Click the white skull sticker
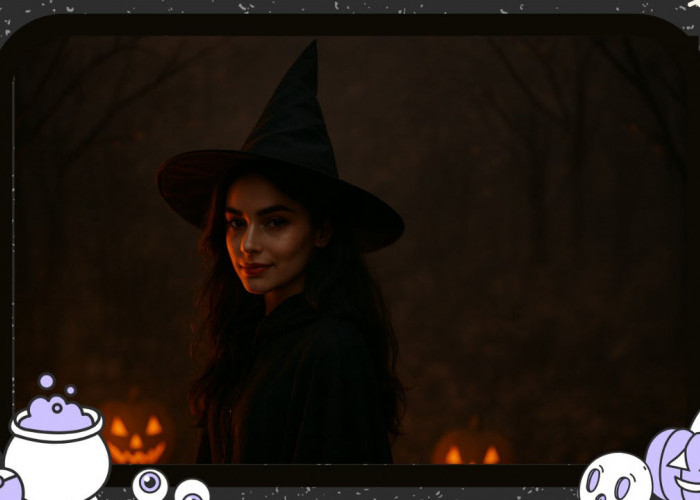700x500 pixels. tap(614, 479)
